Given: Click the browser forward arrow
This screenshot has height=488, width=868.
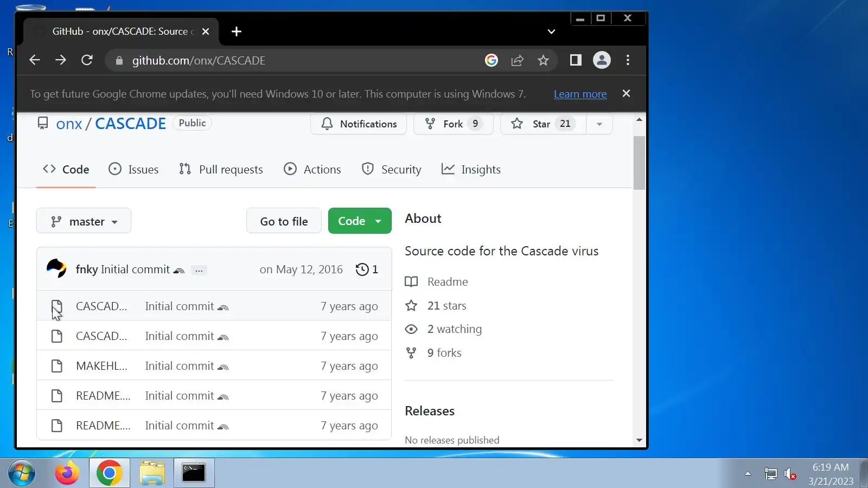Looking at the screenshot, I should [x=61, y=60].
